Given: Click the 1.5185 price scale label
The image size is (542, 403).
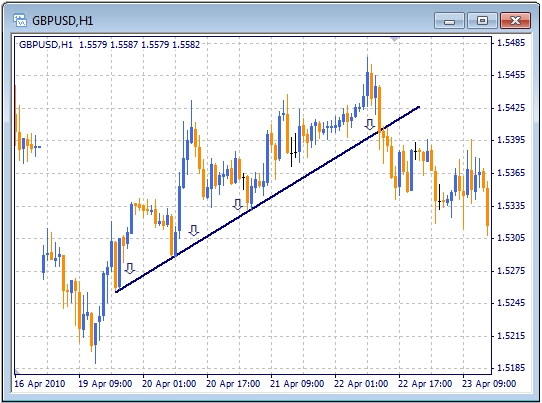Looking at the screenshot, I should 511,368.
